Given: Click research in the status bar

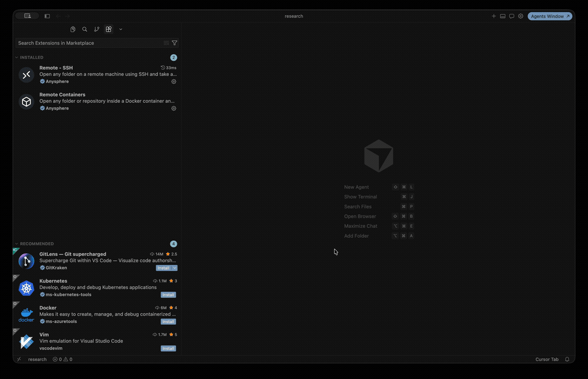Looking at the screenshot, I should click(37, 360).
